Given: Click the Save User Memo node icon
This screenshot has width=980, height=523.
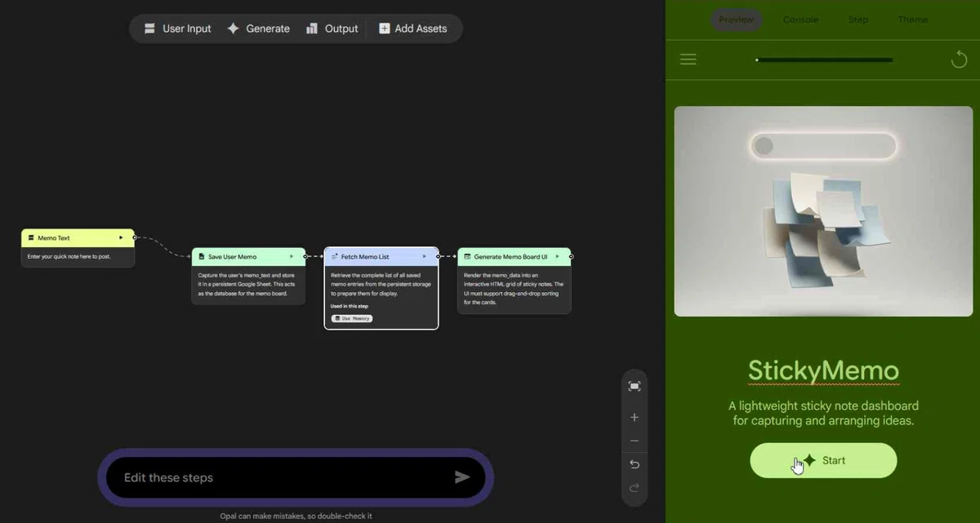Looking at the screenshot, I should pyautogui.click(x=202, y=256).
